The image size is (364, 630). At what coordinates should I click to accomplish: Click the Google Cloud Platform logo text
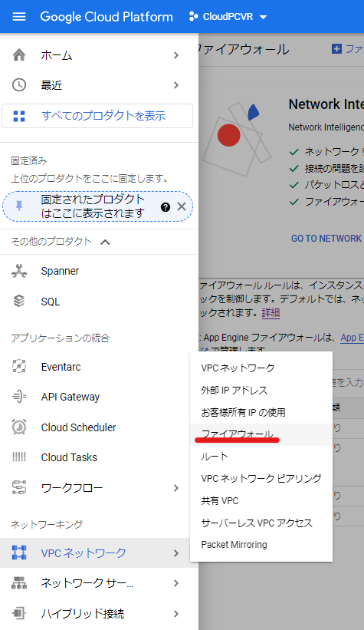point(107,16)
